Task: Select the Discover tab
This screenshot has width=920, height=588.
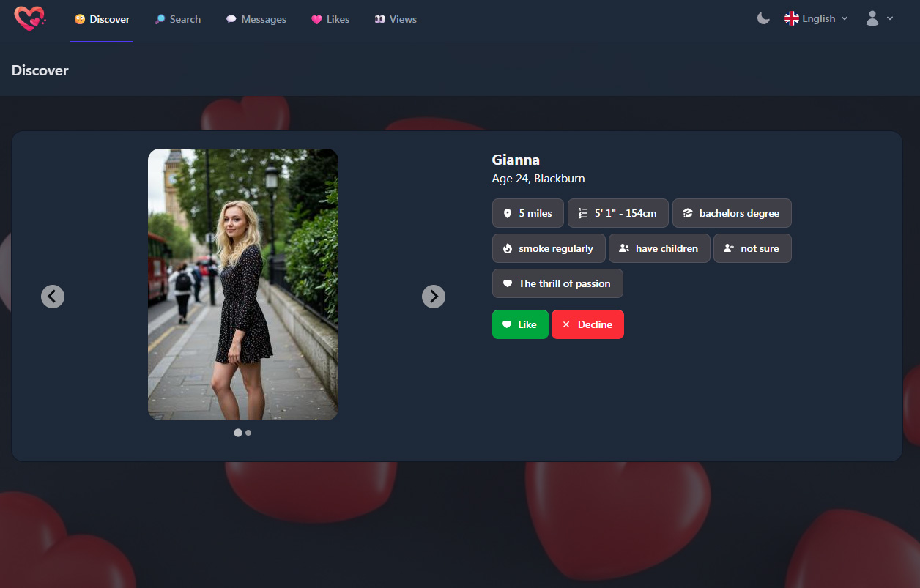Action: coord(102,20)
